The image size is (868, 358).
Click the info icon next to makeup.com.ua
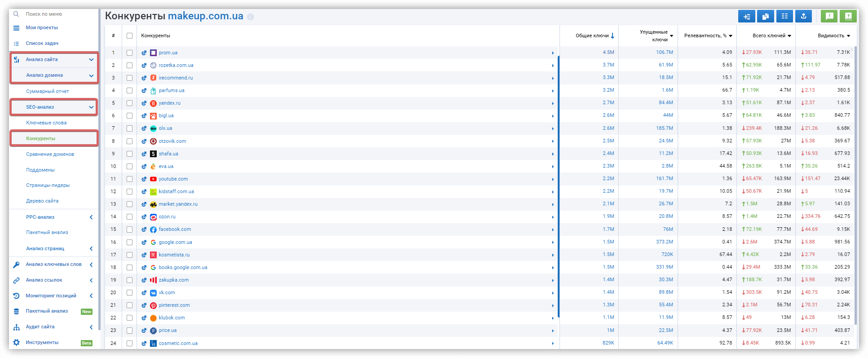pos(250,17)
